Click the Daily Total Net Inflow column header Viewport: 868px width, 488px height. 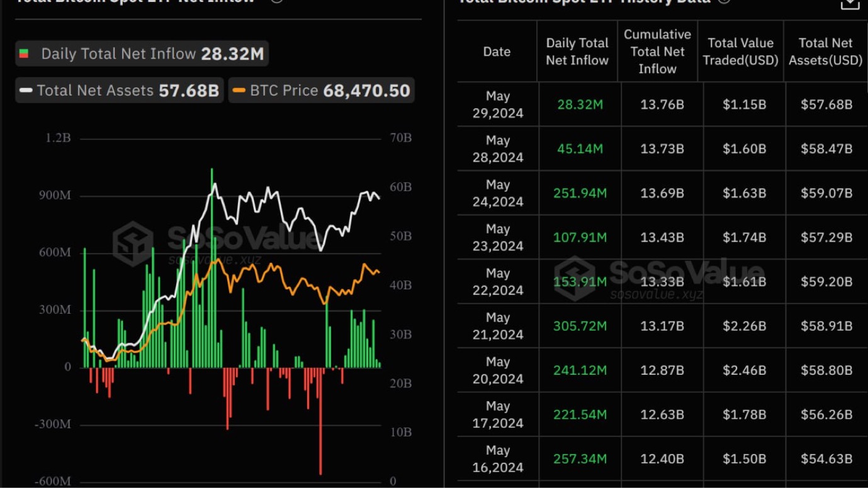pos(577,52)
